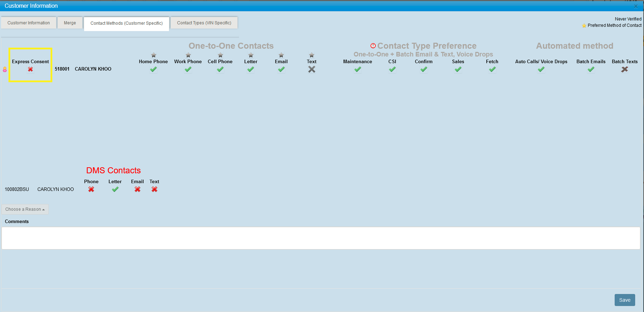Switch to the Customer Information tab
The image size is (644, 312).
(x=29, y=23)
